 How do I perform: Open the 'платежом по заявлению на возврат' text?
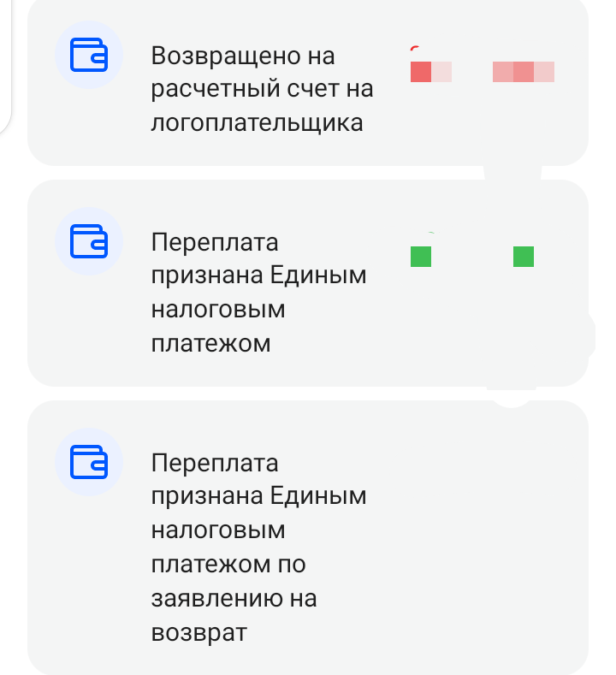click(x=258, y=548)
